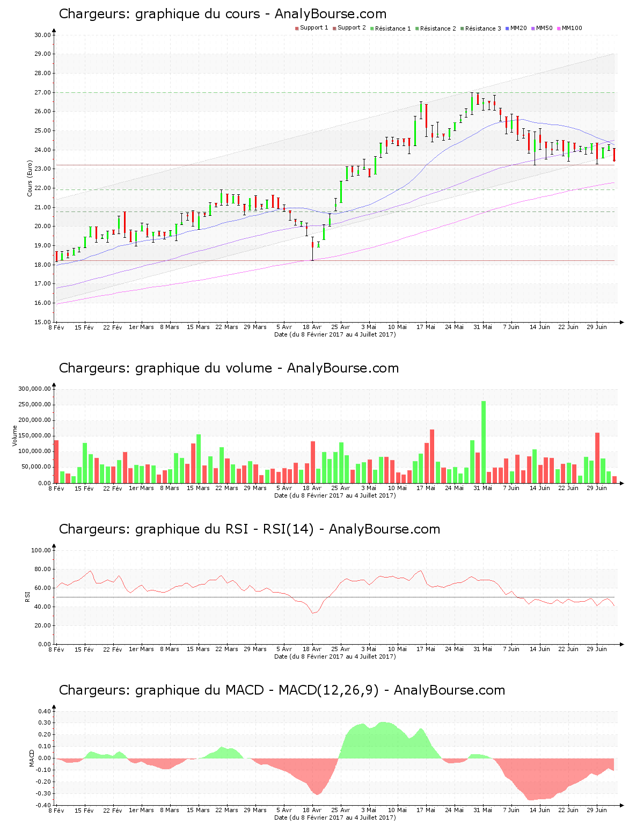Click the title 'Chargeurs: graphique du volume - AnalyBourse.com'

pyautogui.click(x=229, y=368)
